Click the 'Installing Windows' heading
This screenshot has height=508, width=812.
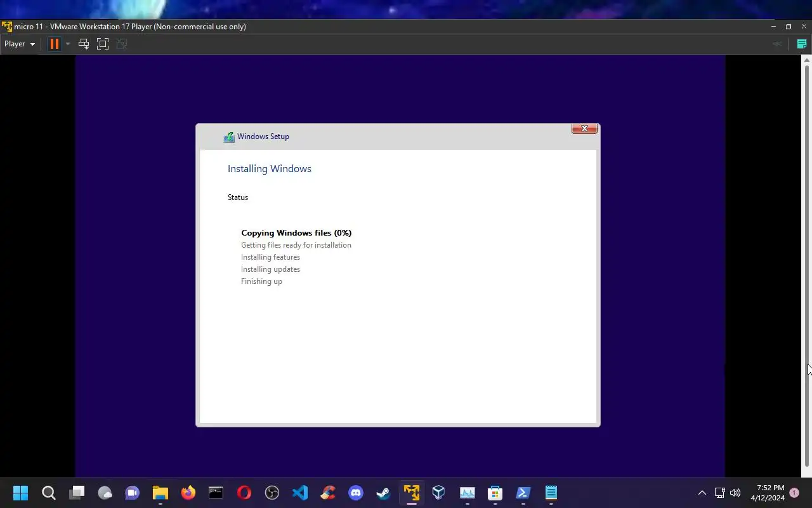coord(270,168)
